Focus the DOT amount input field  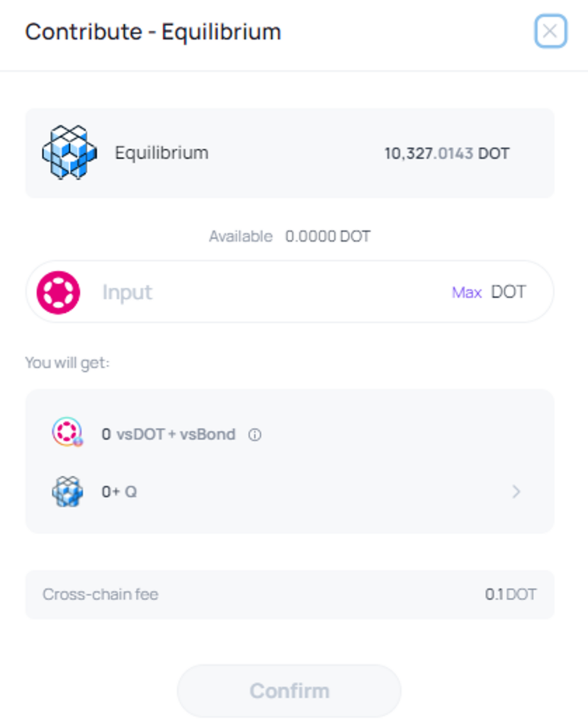[x=273, y=292]
